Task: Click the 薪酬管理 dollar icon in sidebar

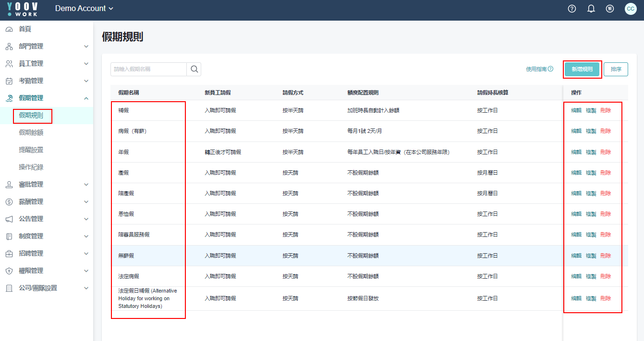Action: pos(9,202)
